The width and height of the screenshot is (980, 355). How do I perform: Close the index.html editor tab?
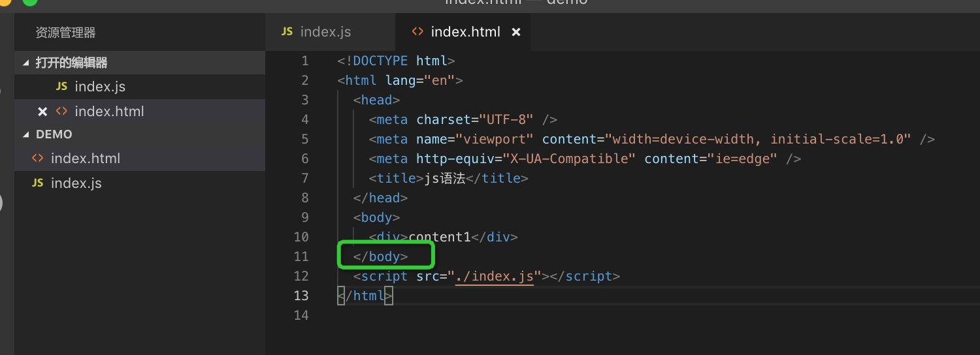click(x=515, y=32)
